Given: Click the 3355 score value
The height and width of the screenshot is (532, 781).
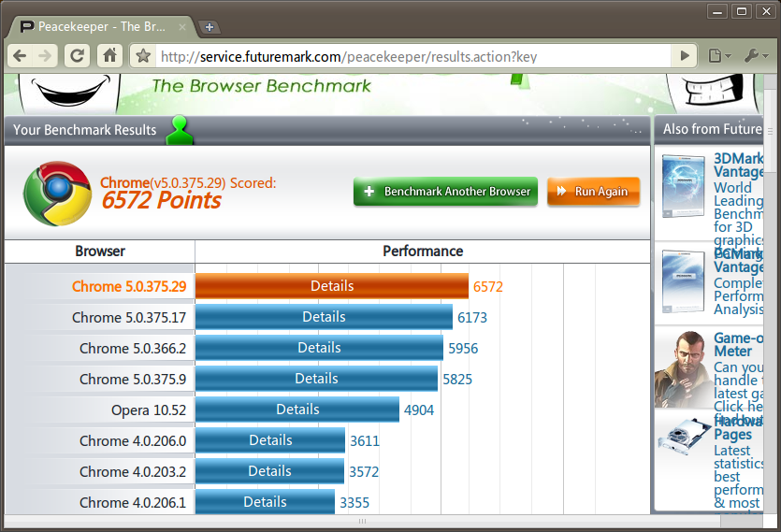Looking at the screenshot, I should pos(354,503).
